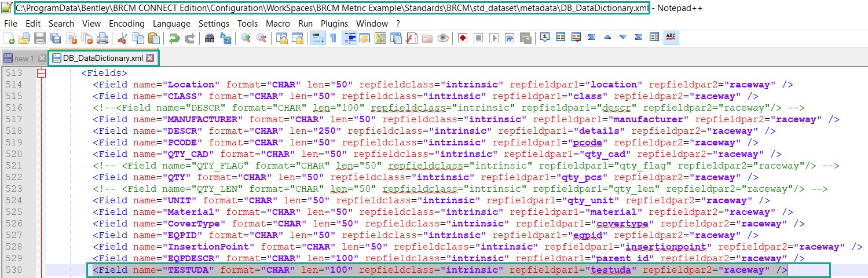Collapse the Fields node fold marker

point(41,74)
